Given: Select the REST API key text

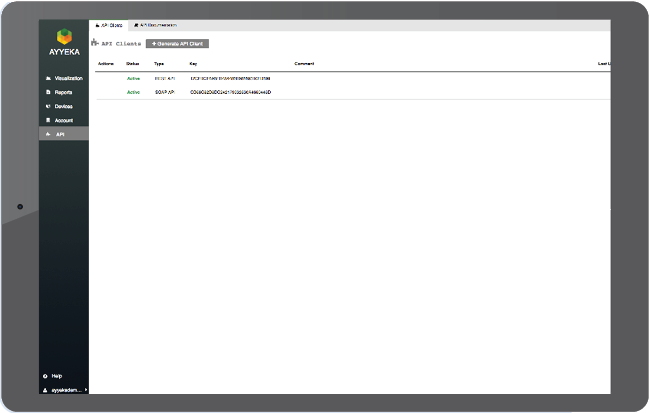Looking at the screenshot, I should pyautogui.click(x=231, y=78).
